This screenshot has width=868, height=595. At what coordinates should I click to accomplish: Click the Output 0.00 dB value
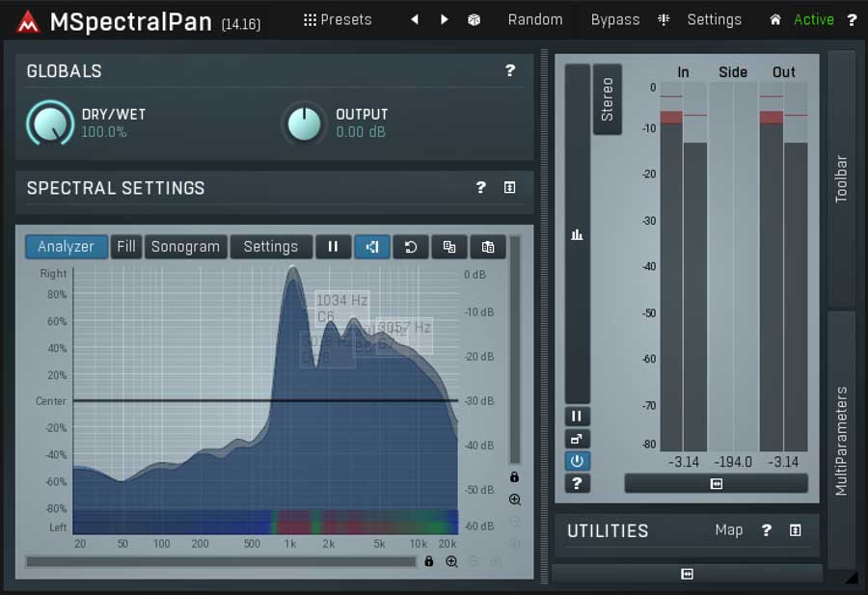(361, 132)
